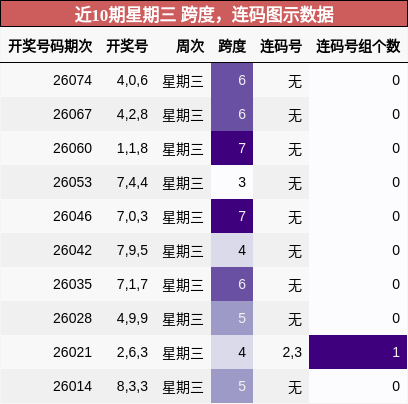
Task: Click span cell 6 in row 26067
Action: (232, 114)
